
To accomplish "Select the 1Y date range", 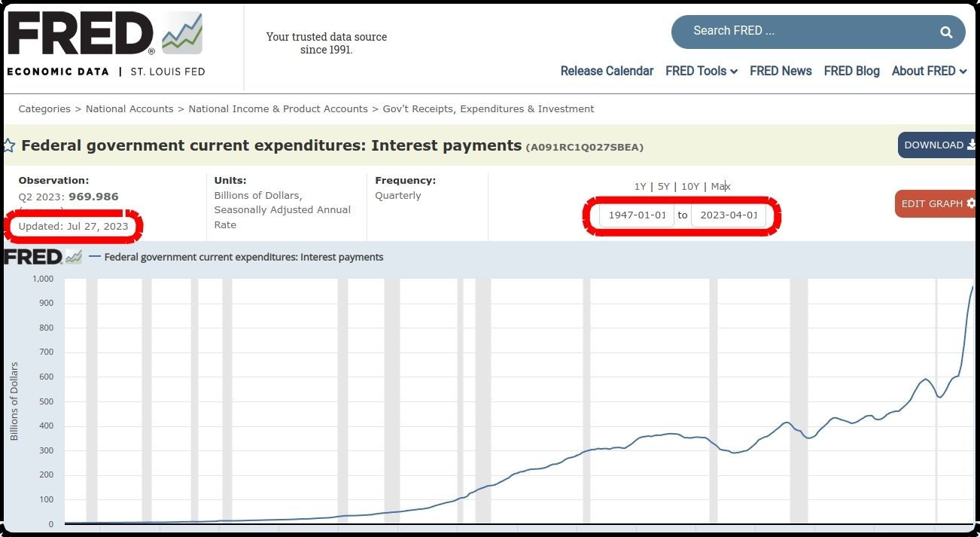I will [640, 186].
